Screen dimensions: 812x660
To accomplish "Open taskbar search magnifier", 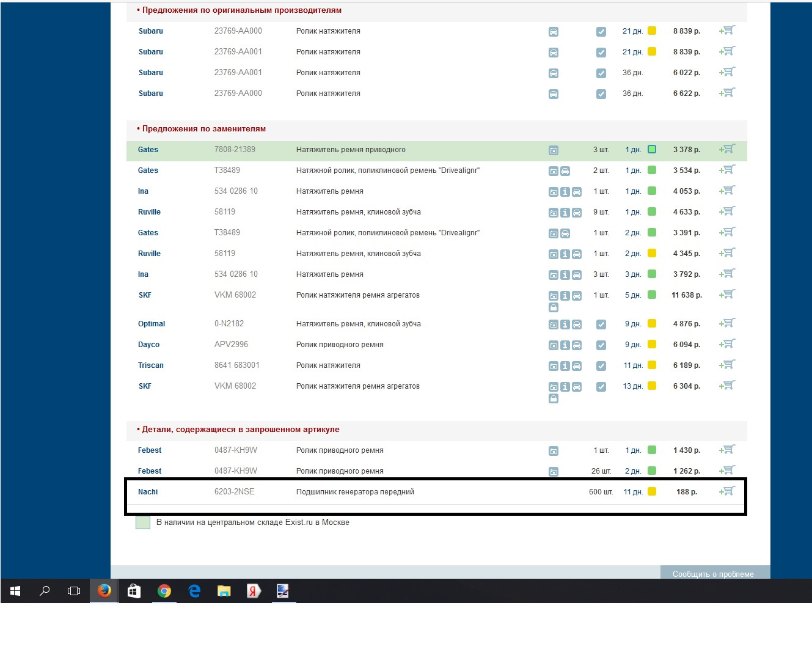I will tap(45, 591).
